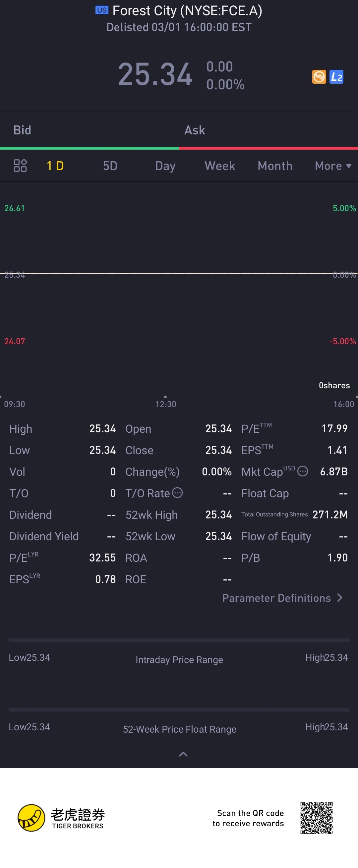
Task: Switch to the 5D chart tab
Action: (x=110, y=166)
